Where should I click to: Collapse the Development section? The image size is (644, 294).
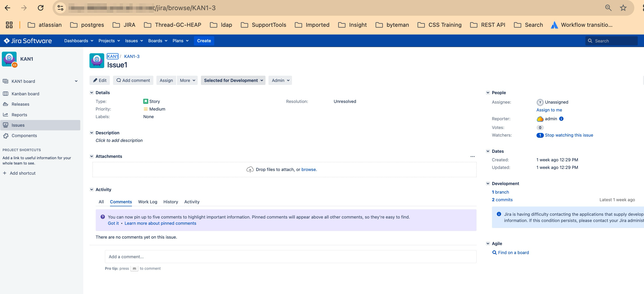pos(488,184)
